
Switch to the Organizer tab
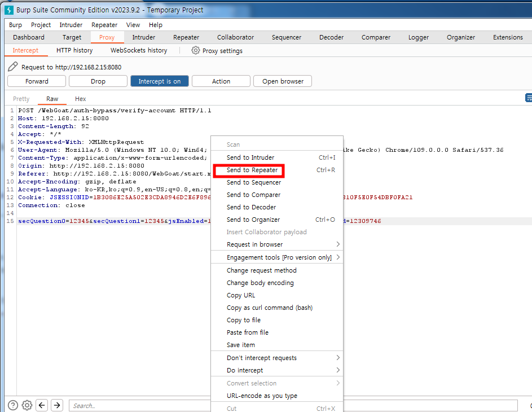click(461, 37)
